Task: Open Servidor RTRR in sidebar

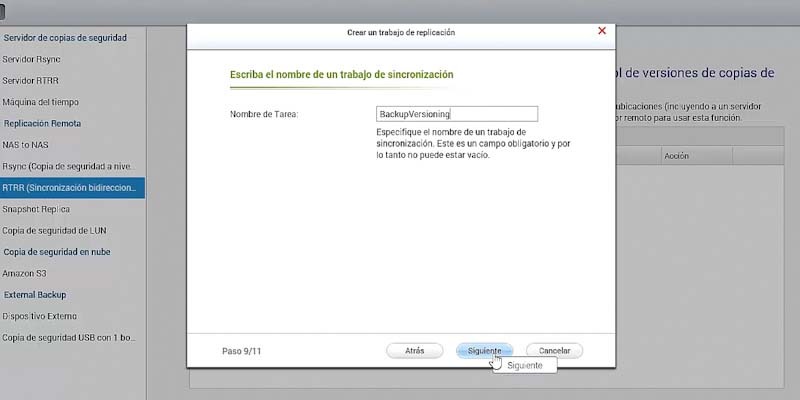Action: 30,81
